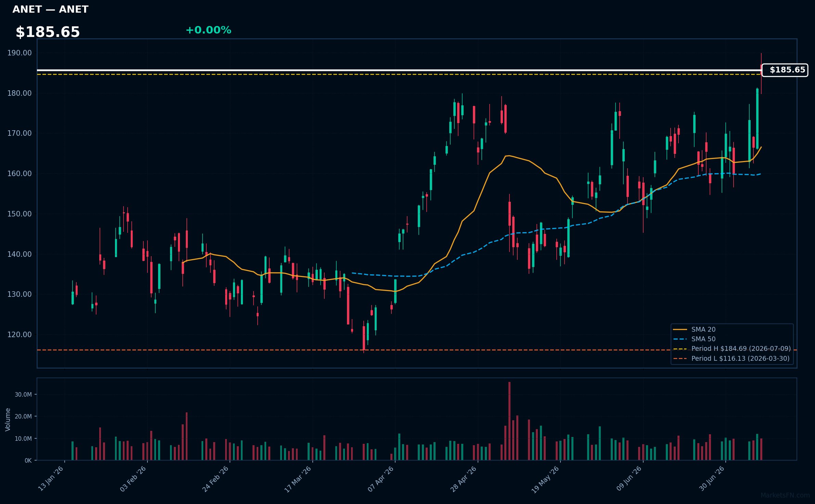815x504 pixels.
Task: Click the 190.00 price axis label
Action: tap(20, 53)
